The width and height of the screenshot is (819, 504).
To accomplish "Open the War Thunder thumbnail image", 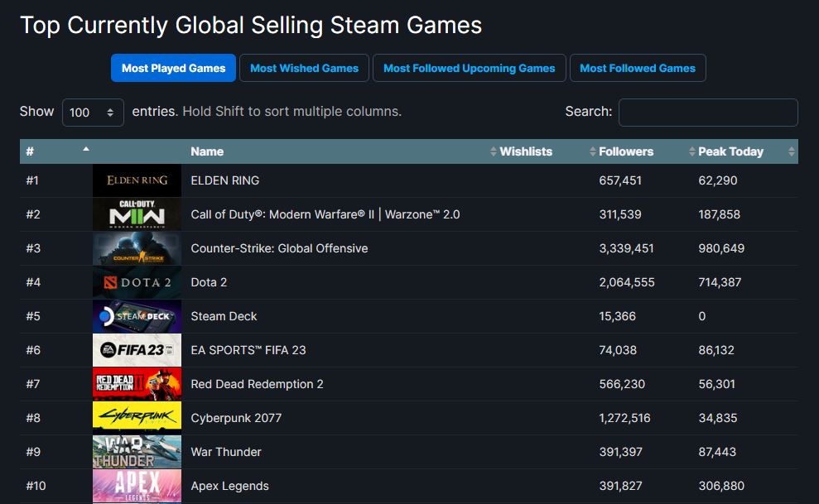I will (137, 452).
